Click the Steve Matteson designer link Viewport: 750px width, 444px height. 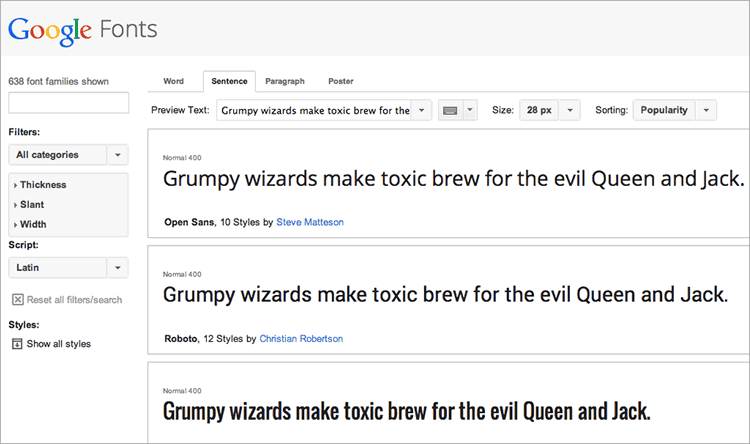309,222
